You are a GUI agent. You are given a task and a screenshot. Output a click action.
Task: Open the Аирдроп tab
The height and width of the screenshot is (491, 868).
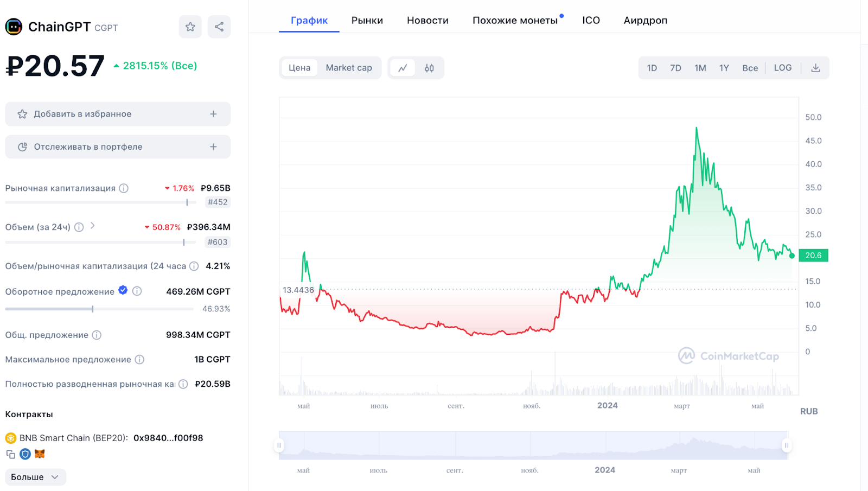point(646,20)
